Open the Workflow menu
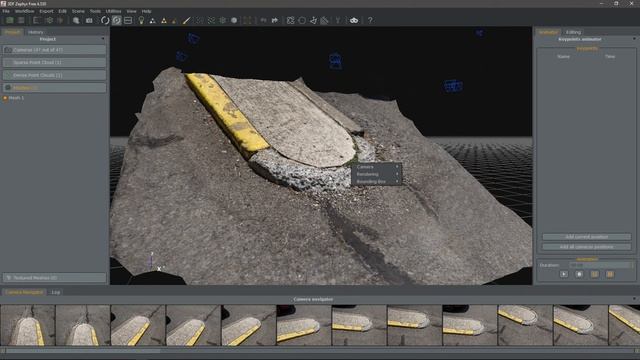The width and height of the screenshot is (640, 360). coord(24,11)
